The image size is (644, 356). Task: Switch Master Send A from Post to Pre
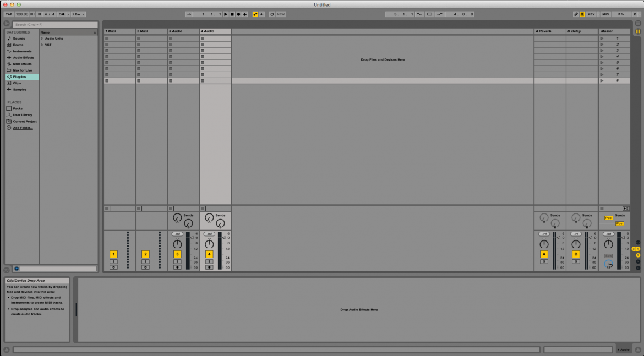point(609,218)
